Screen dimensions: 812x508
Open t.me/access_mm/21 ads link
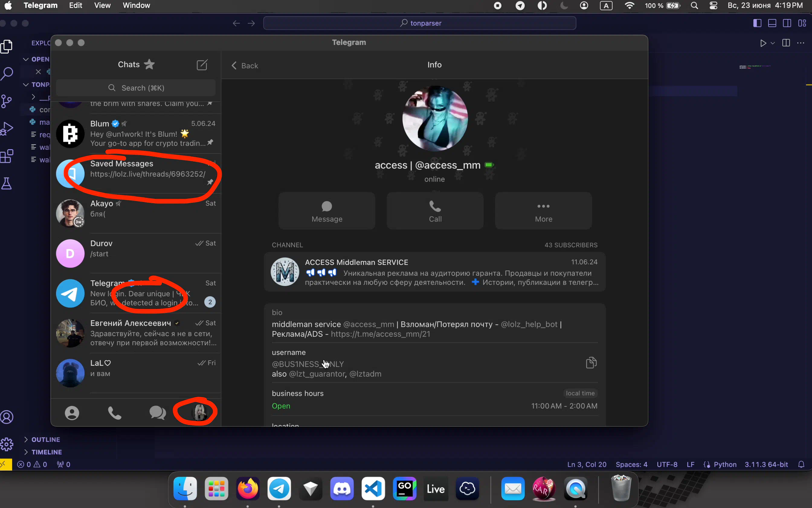[x=380, y=334]
